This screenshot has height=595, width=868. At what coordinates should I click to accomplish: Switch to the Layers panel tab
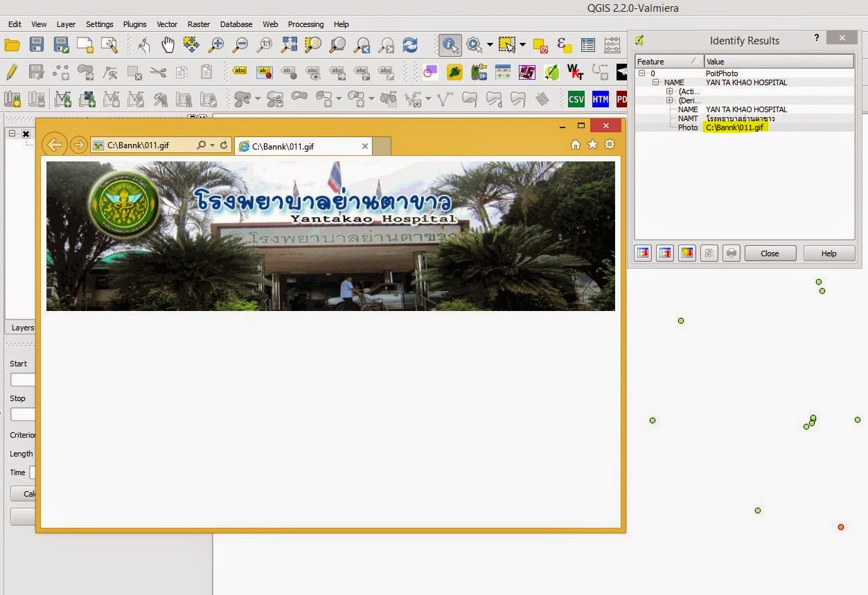[x=22, y=328]
